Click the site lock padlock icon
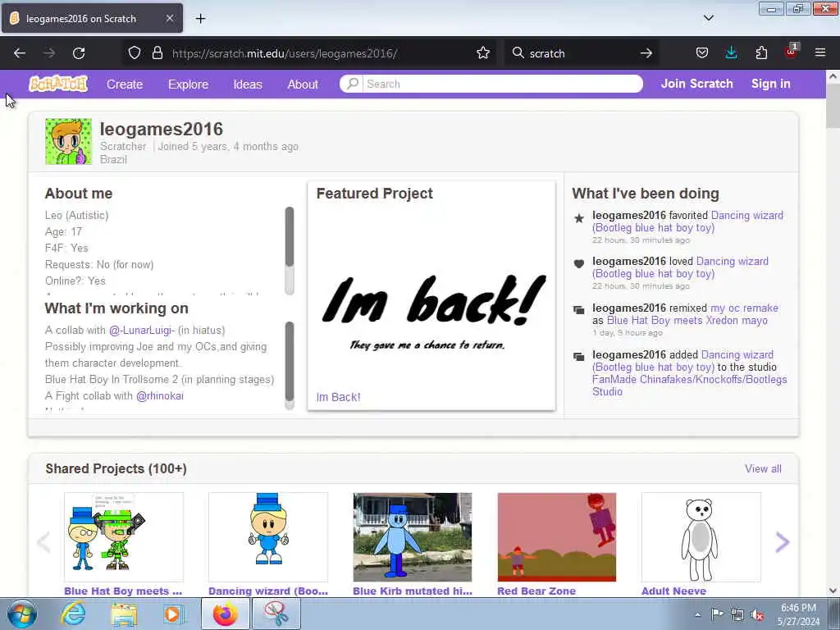This screenshot has width=840, height=630. 157,53
